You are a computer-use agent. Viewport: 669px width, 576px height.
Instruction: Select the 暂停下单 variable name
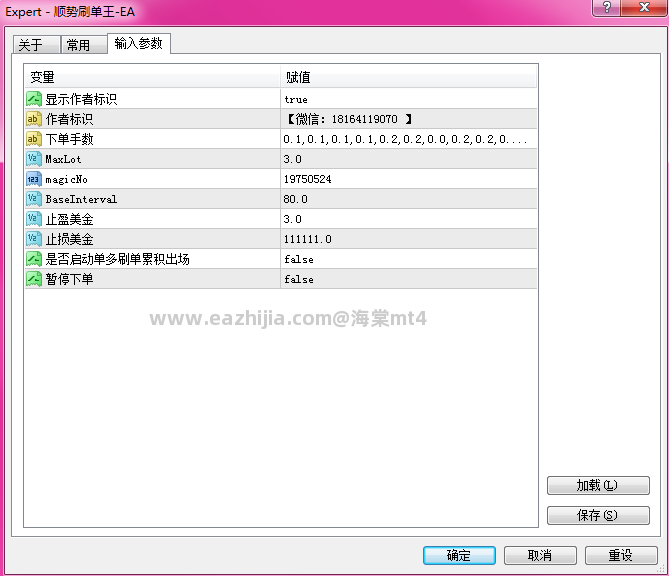pos(69,279)
